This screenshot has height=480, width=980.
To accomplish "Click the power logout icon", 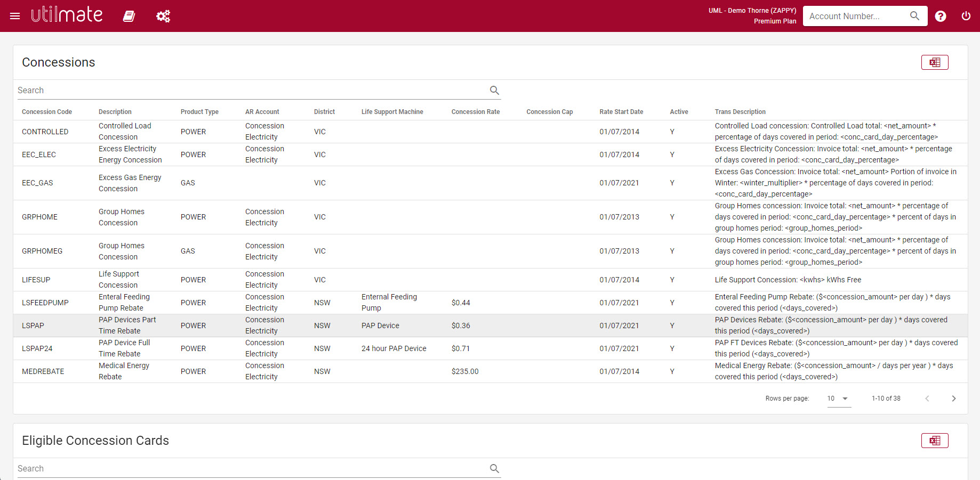I will tap(966, 16).
